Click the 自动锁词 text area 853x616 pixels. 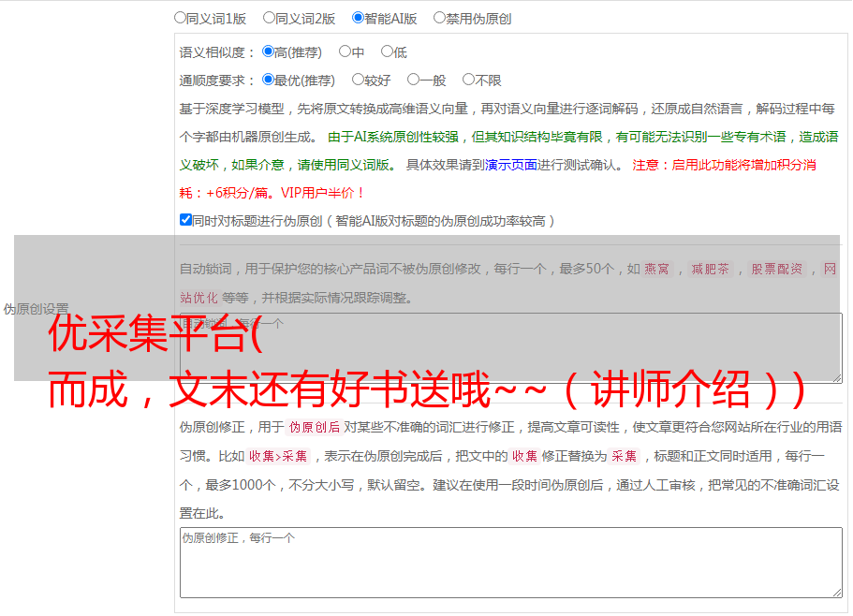511,348
